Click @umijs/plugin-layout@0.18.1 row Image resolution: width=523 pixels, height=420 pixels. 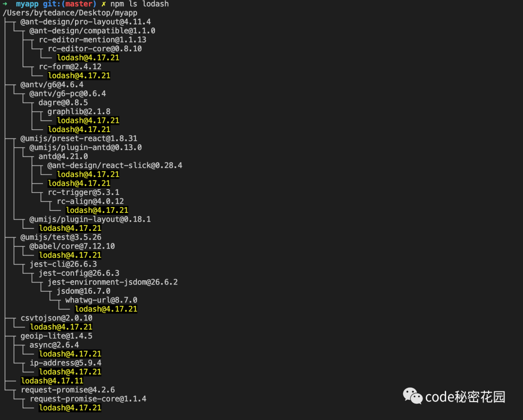(90, 219)
